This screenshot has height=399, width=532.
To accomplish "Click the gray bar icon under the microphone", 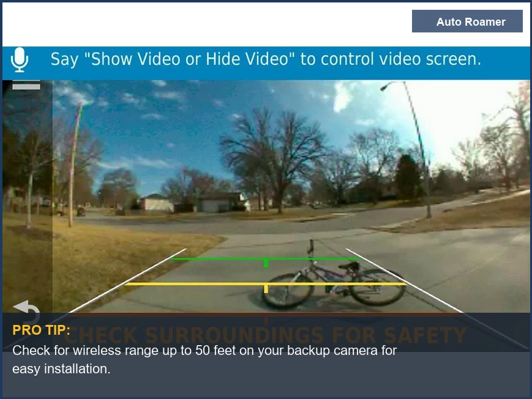I will [26, 86].
